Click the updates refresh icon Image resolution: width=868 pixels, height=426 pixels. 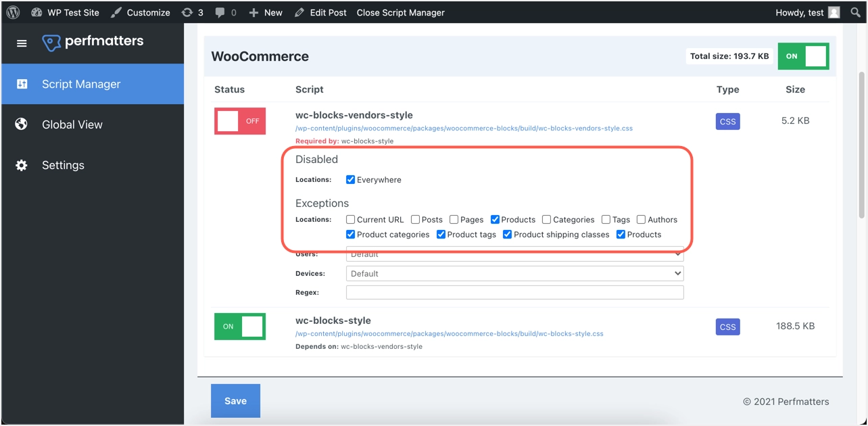[x=187, y=12]
